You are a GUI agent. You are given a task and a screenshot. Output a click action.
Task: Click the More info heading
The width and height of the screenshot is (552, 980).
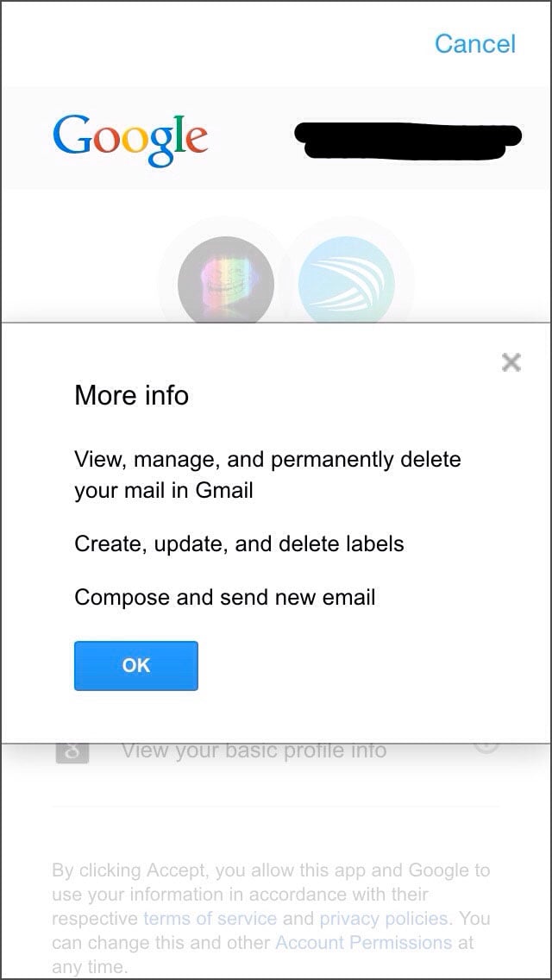click(131, 395)
